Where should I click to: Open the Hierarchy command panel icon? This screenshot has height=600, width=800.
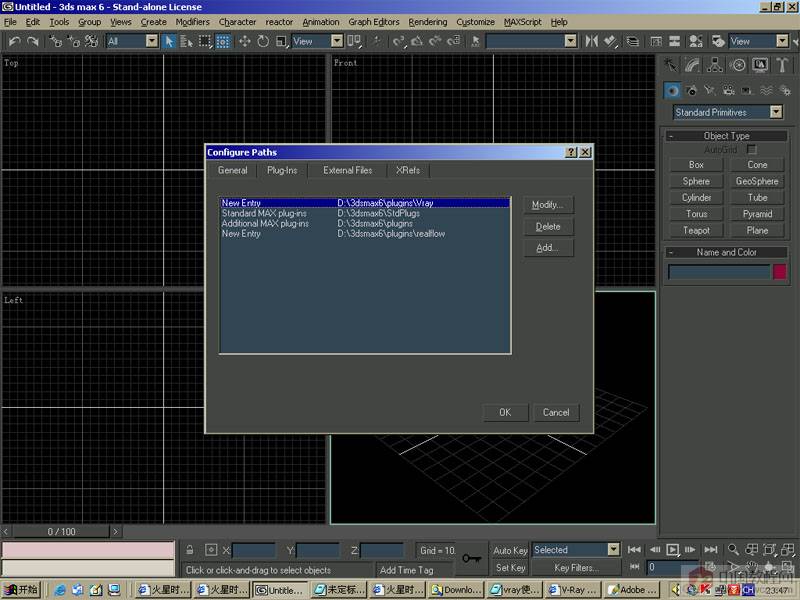click(x=715, y=65)
